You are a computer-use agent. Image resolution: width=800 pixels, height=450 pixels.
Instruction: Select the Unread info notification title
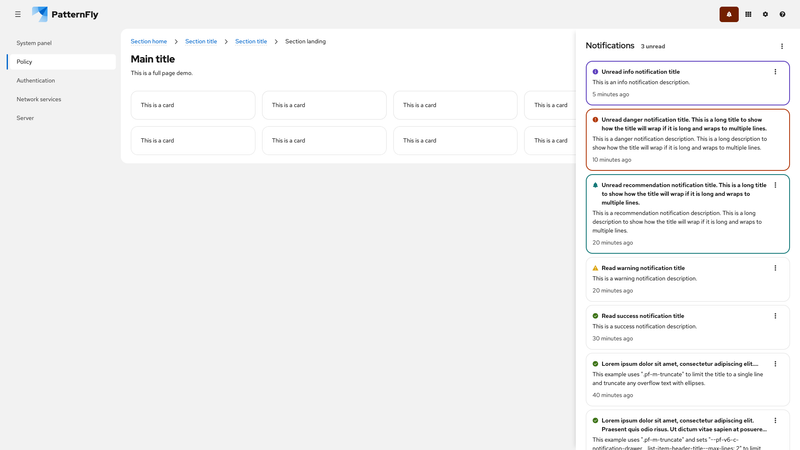640,72
